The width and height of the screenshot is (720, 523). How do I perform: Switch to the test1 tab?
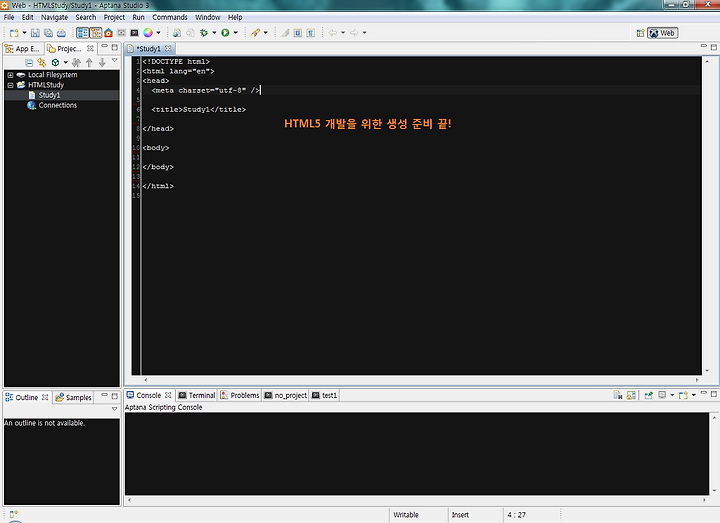tap(324, 395)
